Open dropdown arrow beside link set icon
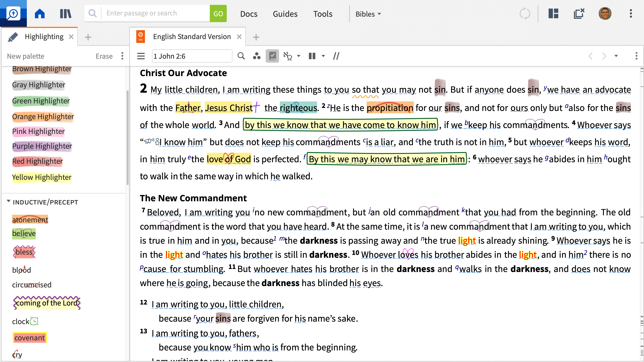The image size is (644, 362). tap(299, 56)
